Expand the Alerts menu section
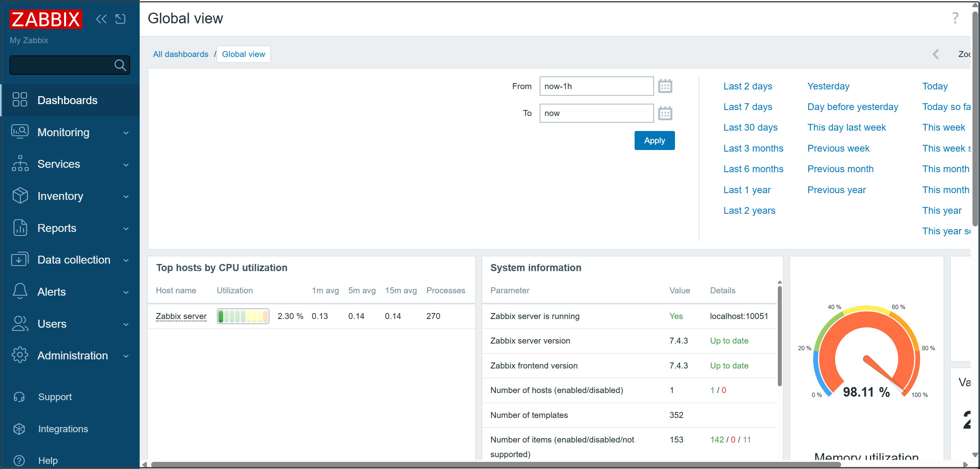 51,292
